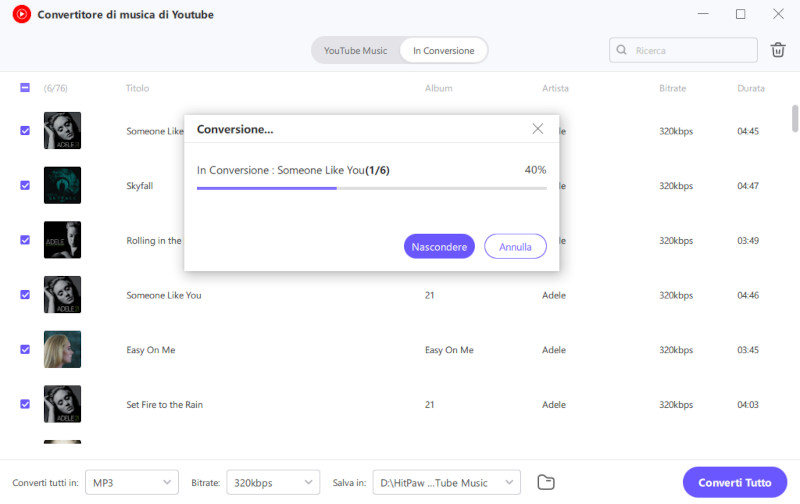Image resolution: width=800 pixels, height=504 pixels.
Task: Click the vertical scrollbar of the list
Action: [794, 118]
